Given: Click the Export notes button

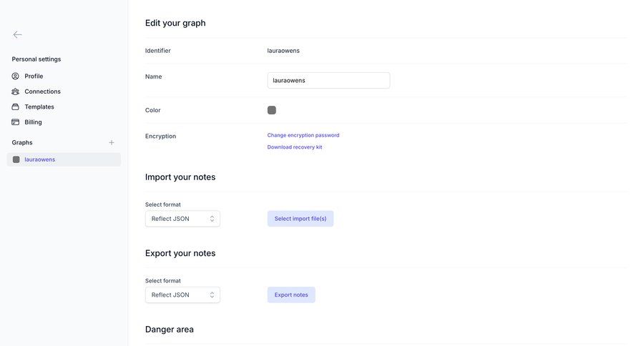Looking at the screenshot, I should click(291, 295).
